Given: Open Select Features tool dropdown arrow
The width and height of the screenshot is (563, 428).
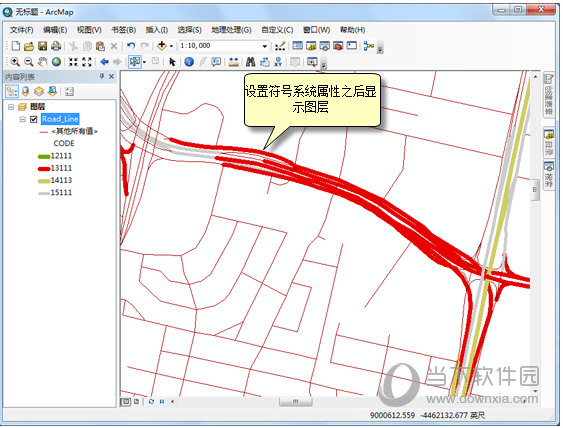Looking at the screenshot, I should [144, 62].
